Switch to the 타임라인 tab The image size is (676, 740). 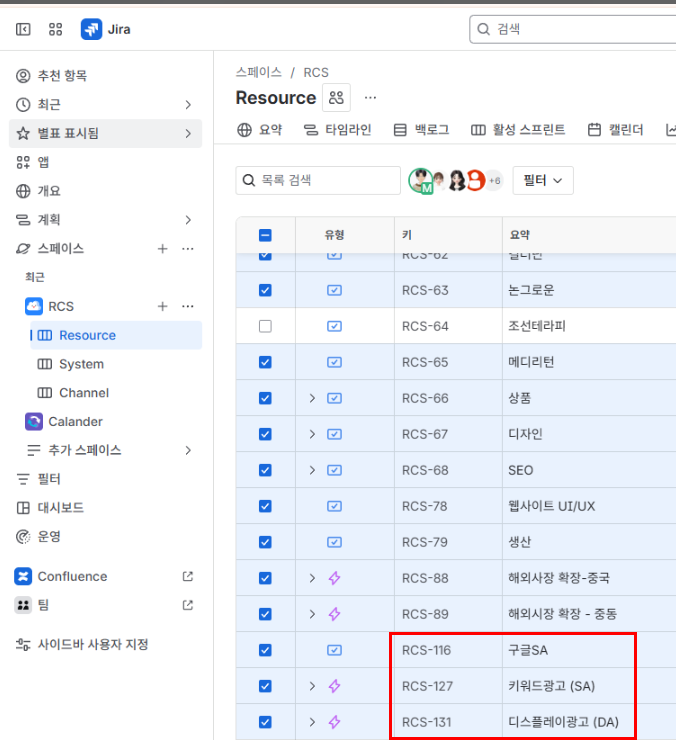tap(338, 129)
